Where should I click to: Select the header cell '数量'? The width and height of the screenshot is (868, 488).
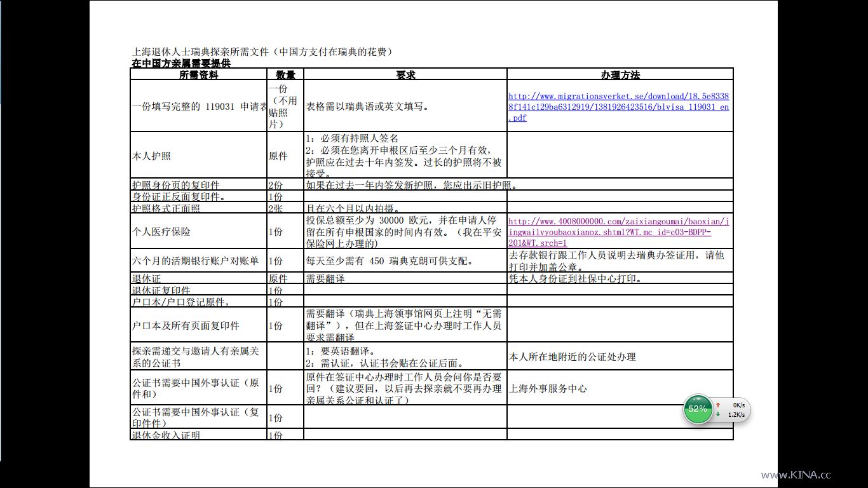coord(285,74)
